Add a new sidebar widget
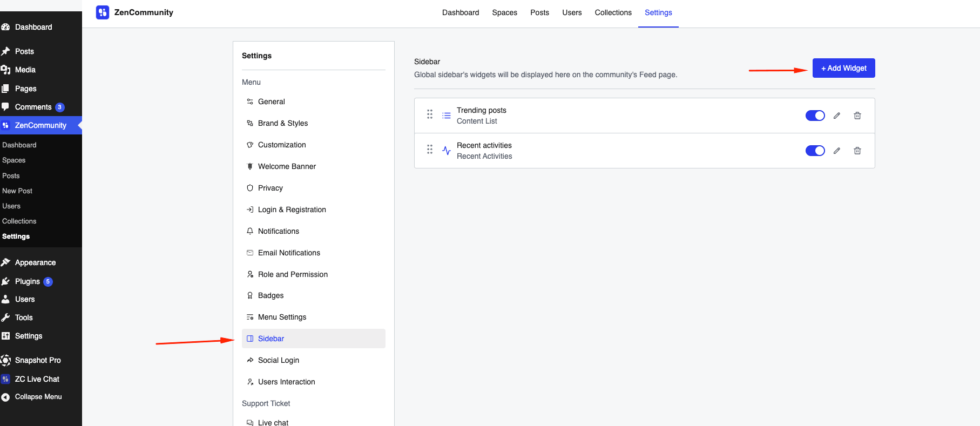The image size is (980, 426). click(x=844, y=68)
